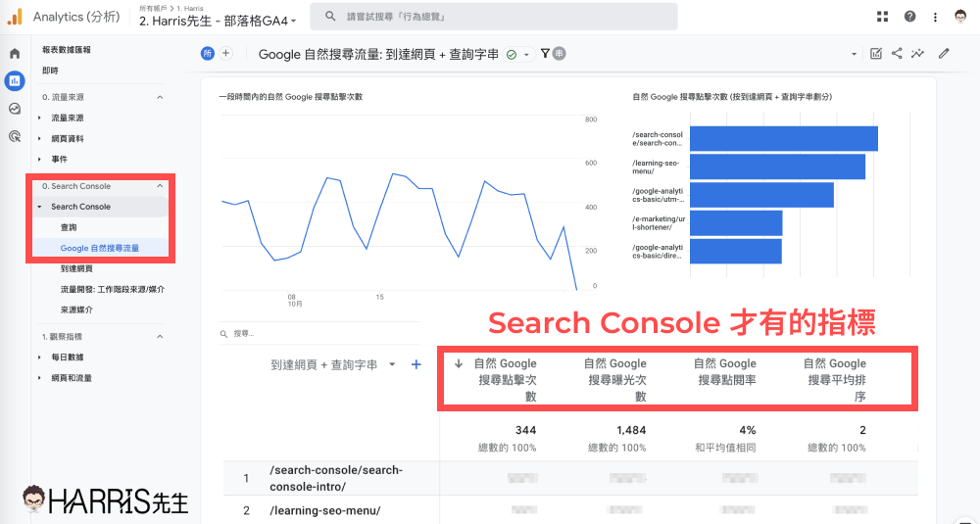Click the green verified status checkmark
Screen dimensions: 980x524
(x=512, y=54)
